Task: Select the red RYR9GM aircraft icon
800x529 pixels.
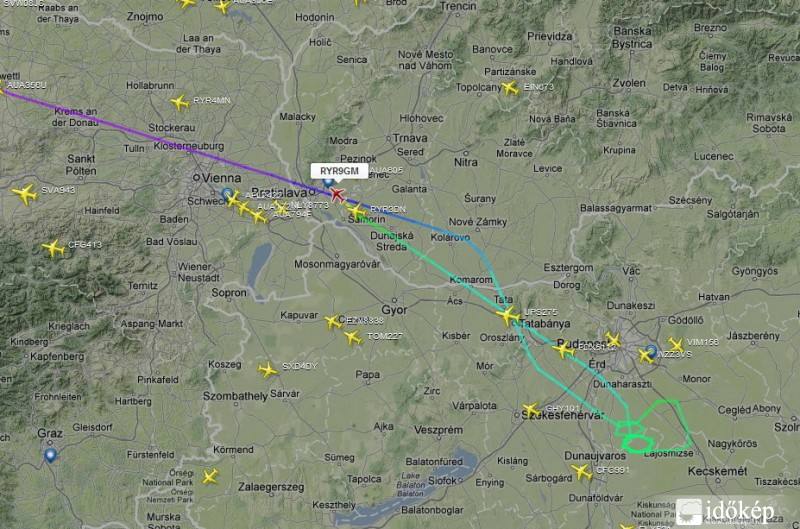Action: [x=337, y=195]
